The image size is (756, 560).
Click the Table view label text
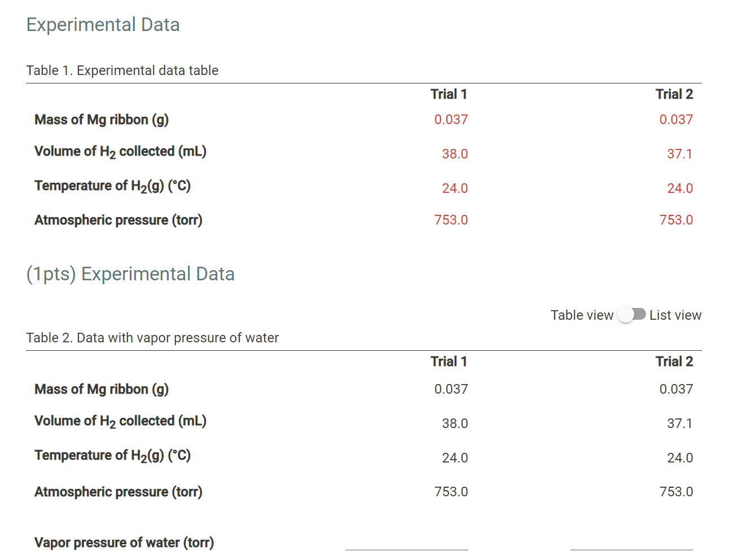[582, 315]
